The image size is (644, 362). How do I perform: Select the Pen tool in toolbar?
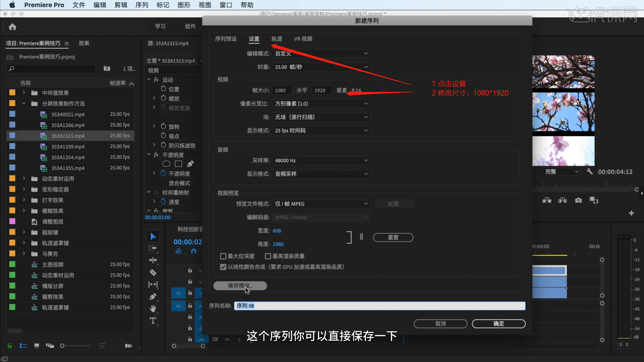pos(153,297)
